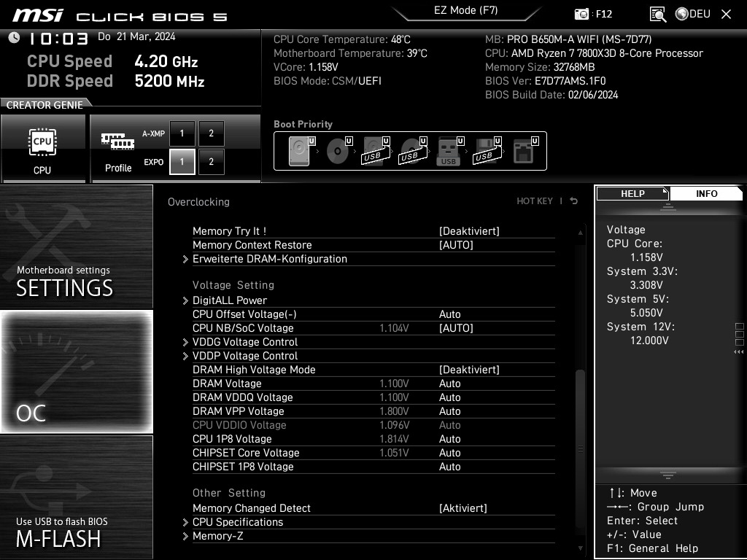Click the Other Setting section heading

click(229, 493)
